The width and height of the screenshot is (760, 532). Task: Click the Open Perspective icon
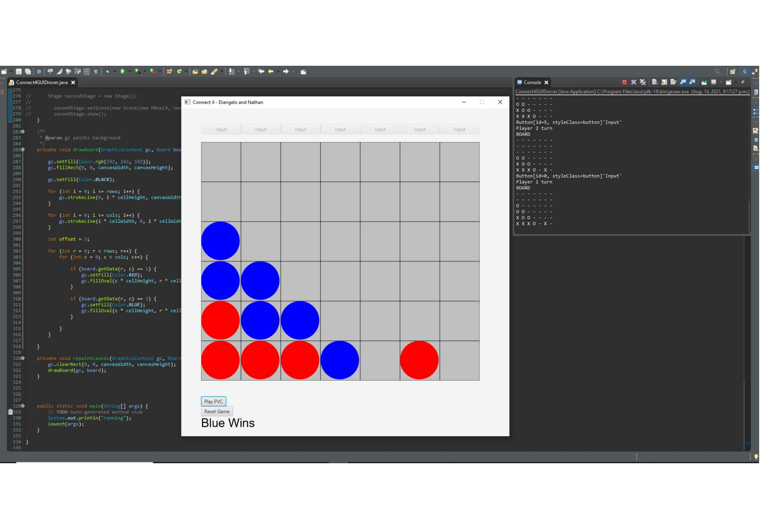pos(733,72)
